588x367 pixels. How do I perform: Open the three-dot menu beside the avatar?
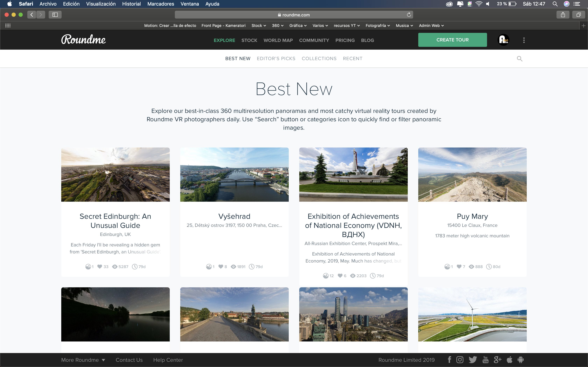(x=524, y=40)
